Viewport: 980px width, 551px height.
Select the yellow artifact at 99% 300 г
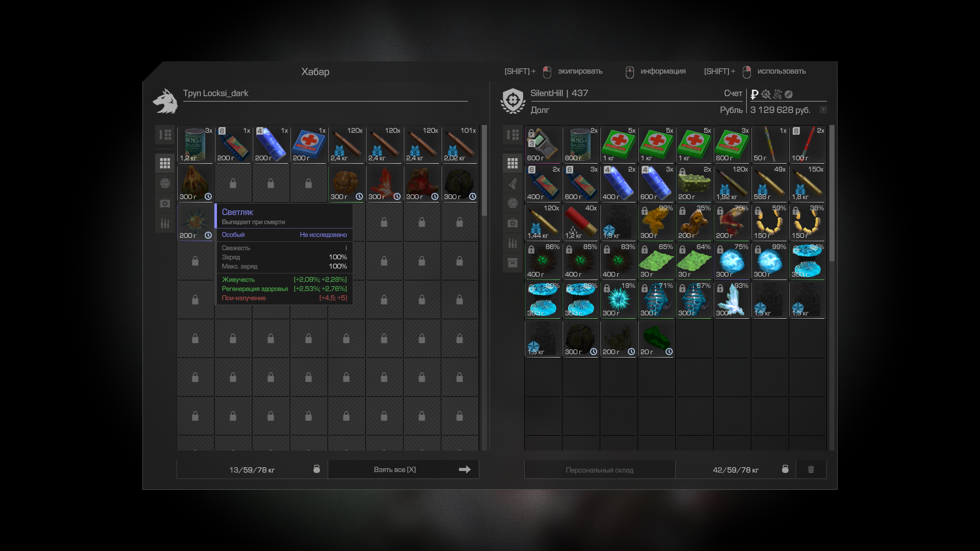[656, 222]
